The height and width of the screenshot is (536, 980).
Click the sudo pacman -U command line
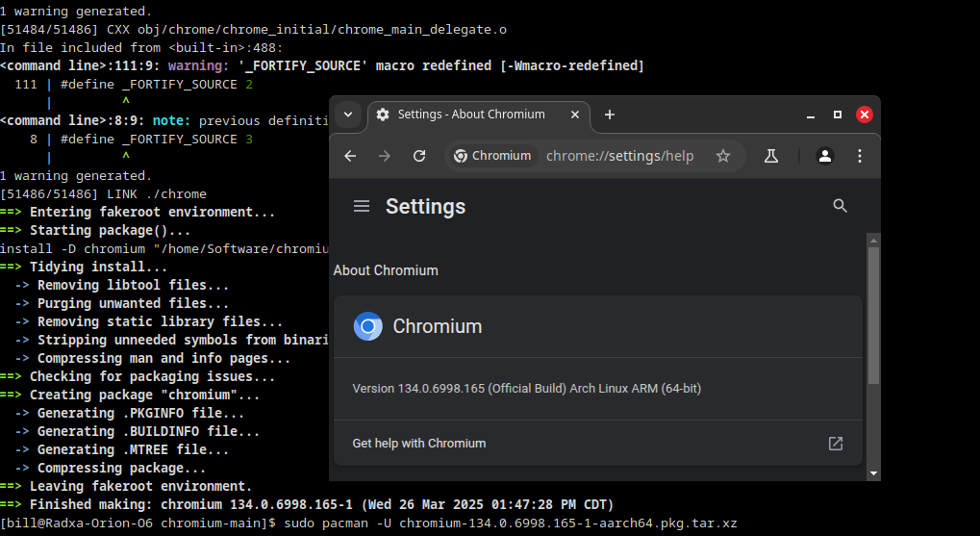[368, 523]
